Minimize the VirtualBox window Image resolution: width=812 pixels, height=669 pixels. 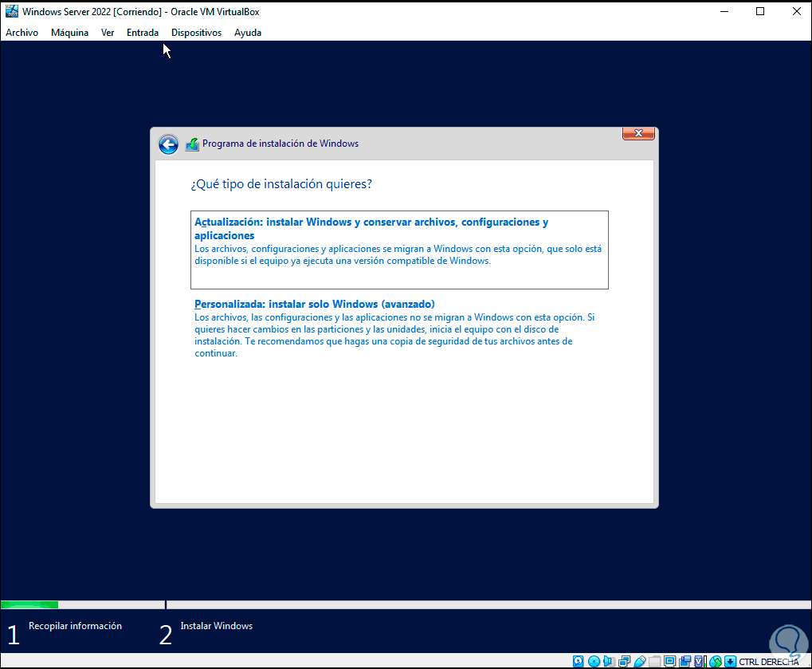point(724,11)
